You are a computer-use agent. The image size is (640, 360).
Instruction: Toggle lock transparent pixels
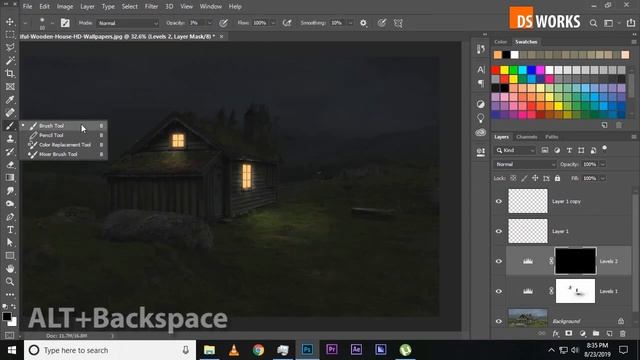(x=513, y=178)
